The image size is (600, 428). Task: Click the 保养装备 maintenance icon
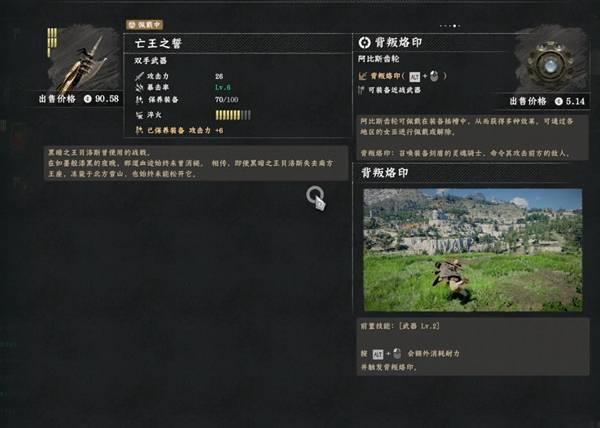pos(139,100)
